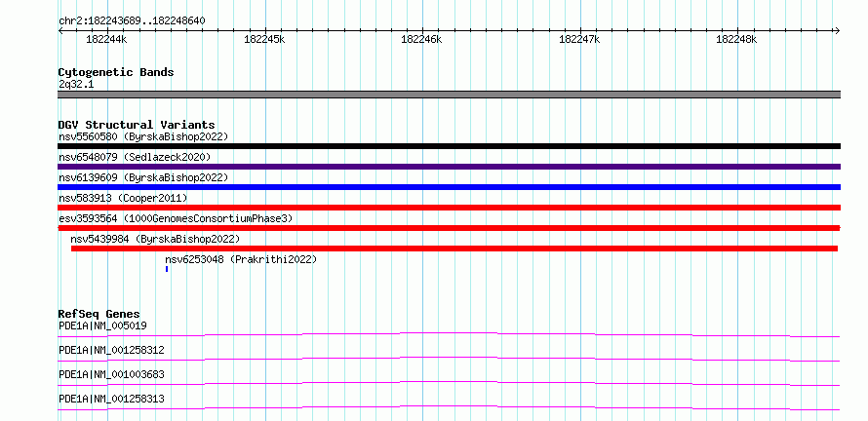Select the blue nsv6139609 variant bar
Screen dimensions: 868x421
click(449, 187)
